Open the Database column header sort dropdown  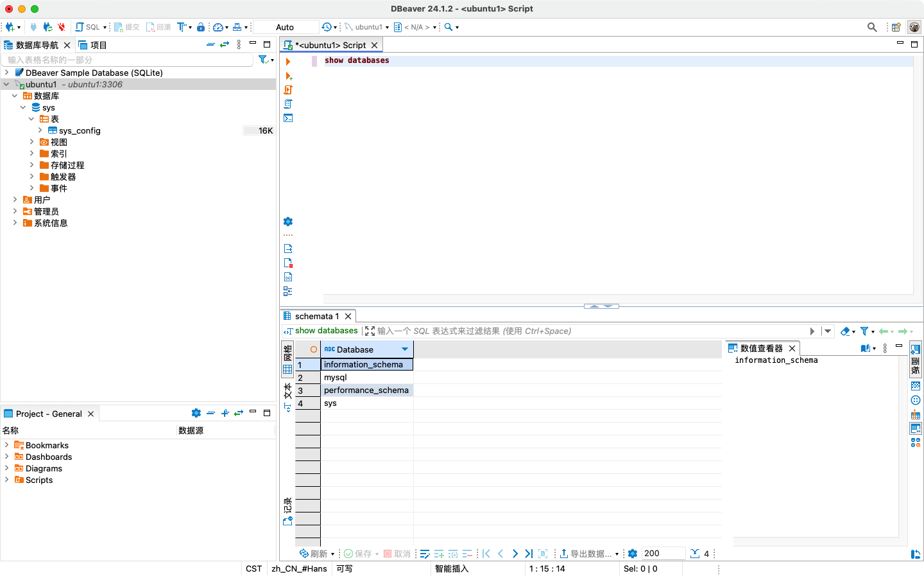(405, 349)
